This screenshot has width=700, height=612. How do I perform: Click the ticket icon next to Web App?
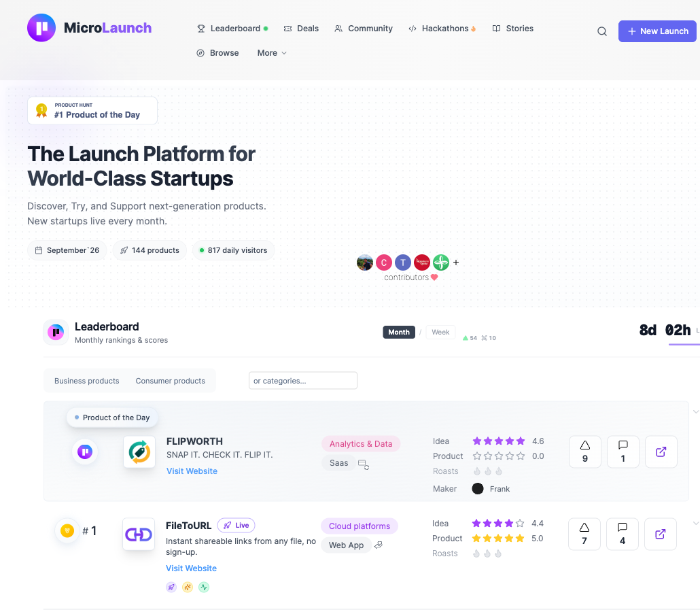[x=379, y=545]
